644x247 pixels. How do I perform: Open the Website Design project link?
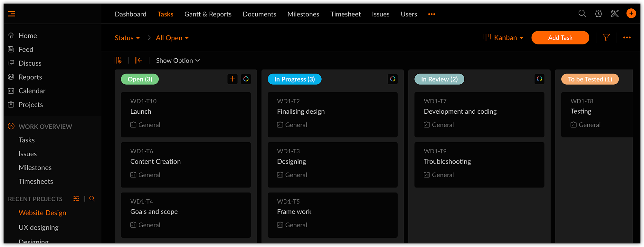(x=43, y=213)
